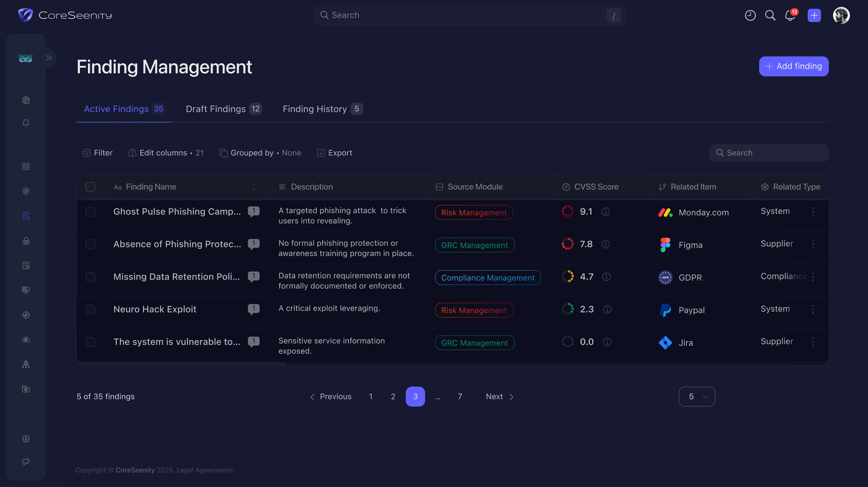Viewport: 868px width, 487px height.
Task: Click the Export button
Action: point(335,153)
